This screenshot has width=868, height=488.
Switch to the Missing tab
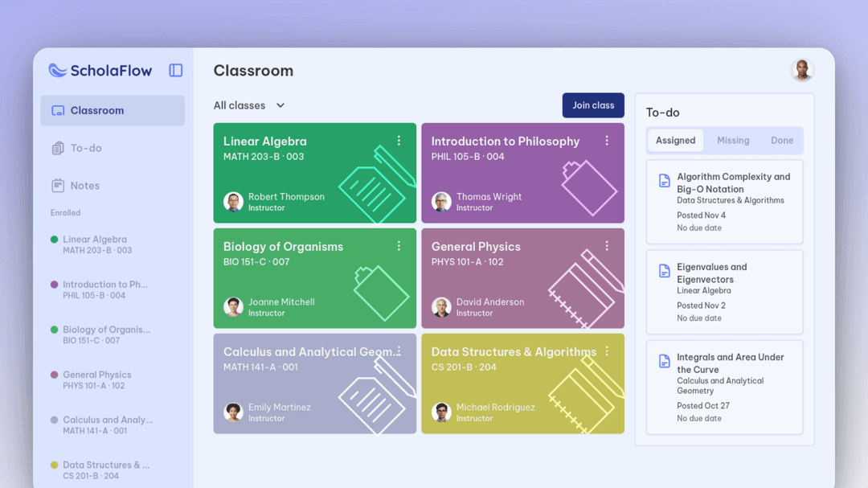pos(733,140)
